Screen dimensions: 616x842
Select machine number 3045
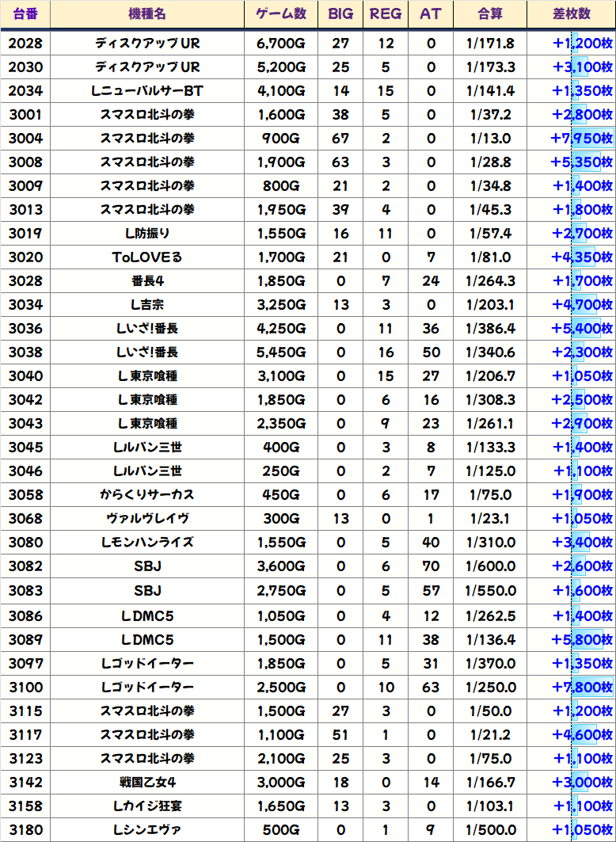click(x=25, y=447)
